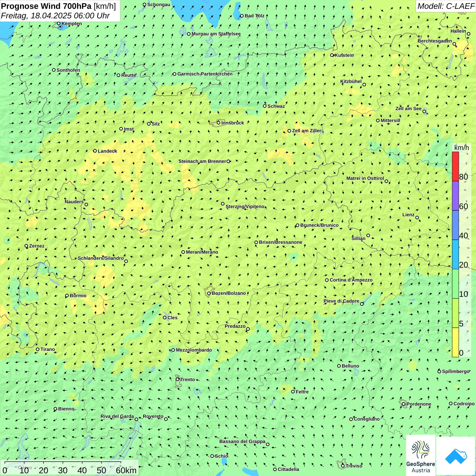Click the Bruneck/Brunico location marker
This screenshot has width=476, height=476.
coord(297,225)
